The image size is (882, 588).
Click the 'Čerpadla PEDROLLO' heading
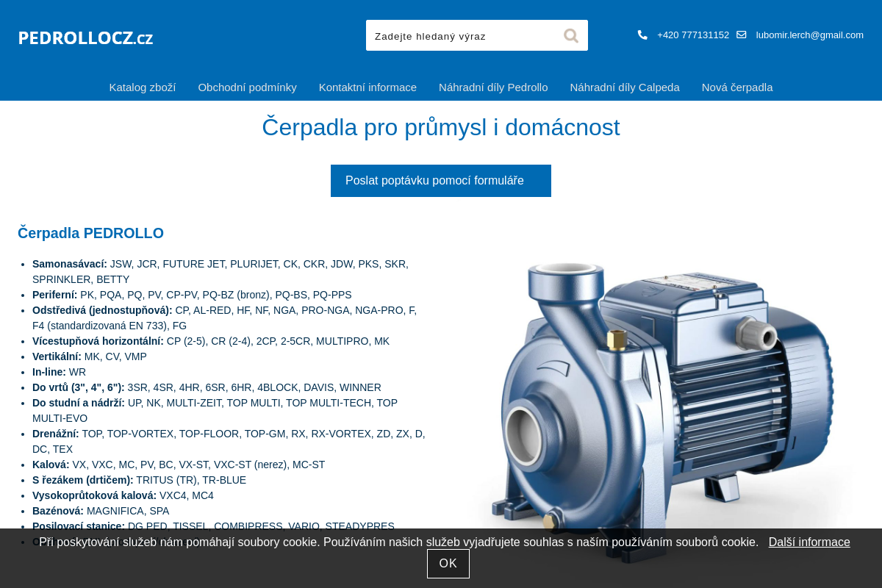(x=90, y=233)
